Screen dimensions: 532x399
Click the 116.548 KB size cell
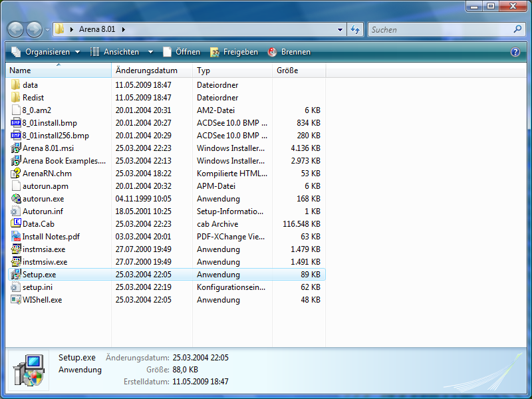tap(301, 224)
